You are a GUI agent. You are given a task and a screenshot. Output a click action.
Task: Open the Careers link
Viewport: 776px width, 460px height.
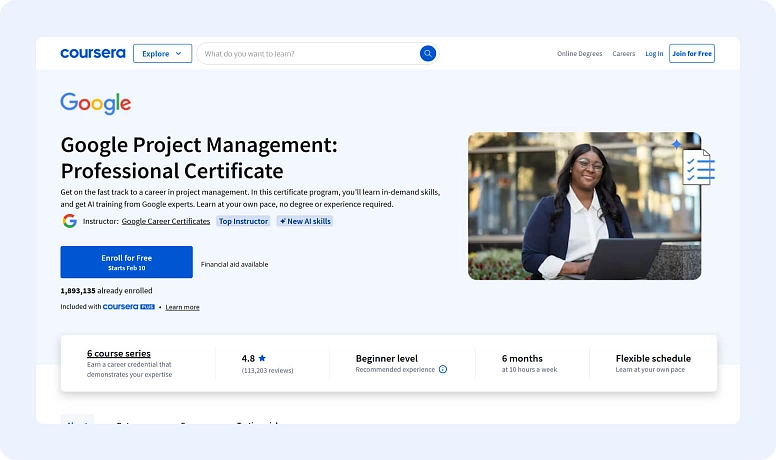624,53
